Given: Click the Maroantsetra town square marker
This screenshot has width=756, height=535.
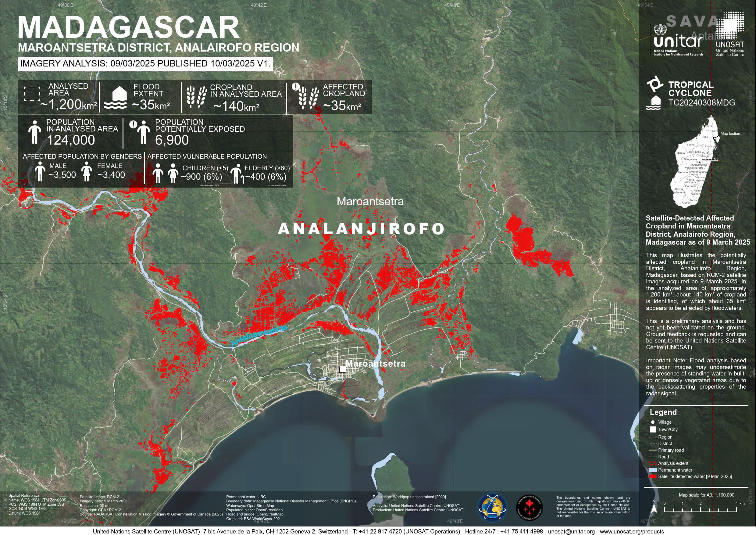Looking at the screenshot, I should click(x=342, y=369).
